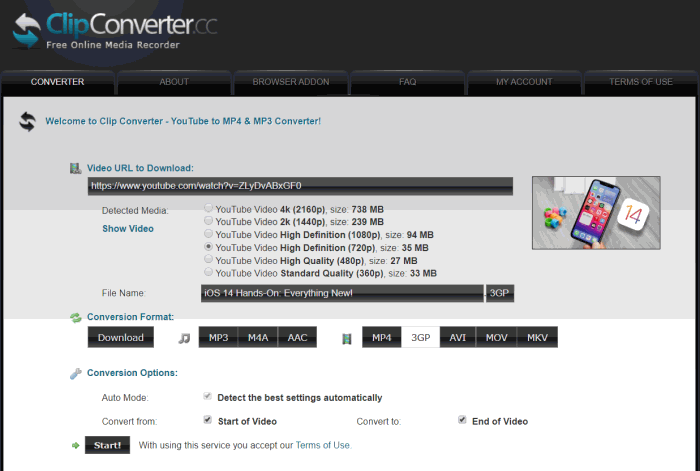Click the 3GP file extension box
Viewport: 700px width, 471px height.
500,293
